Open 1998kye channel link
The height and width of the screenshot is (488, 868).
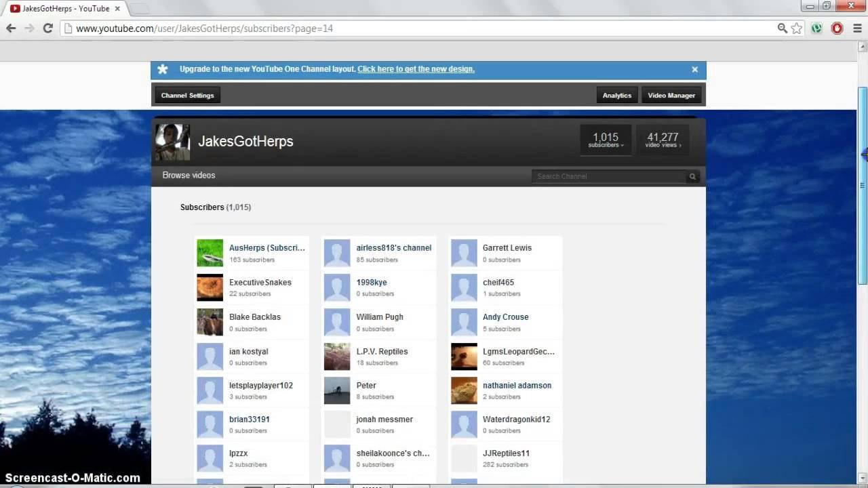(372, 283)
